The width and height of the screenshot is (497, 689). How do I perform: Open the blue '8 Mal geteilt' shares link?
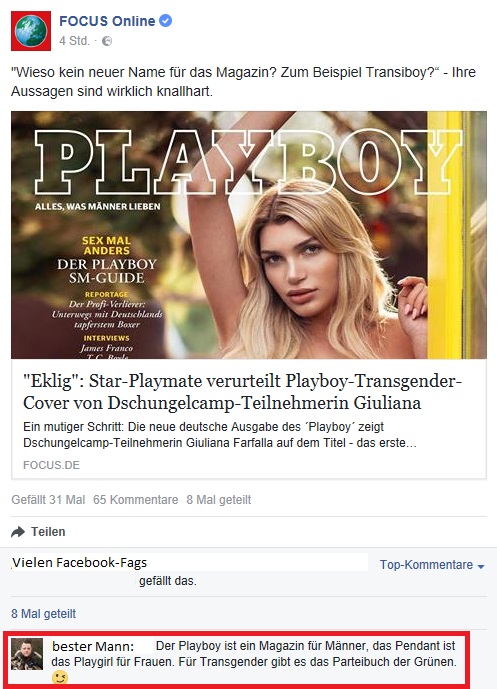click(44, 613)
